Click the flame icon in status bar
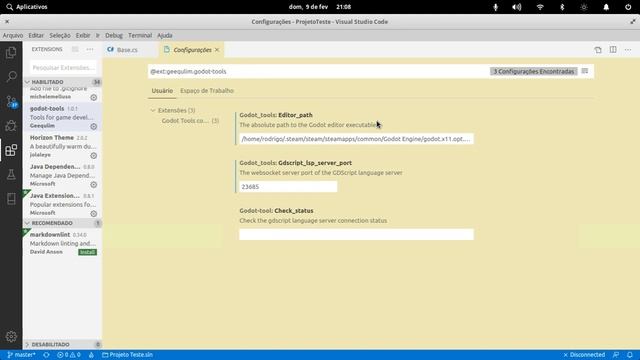Screen dimensions: 640x360 coord(91,355)
